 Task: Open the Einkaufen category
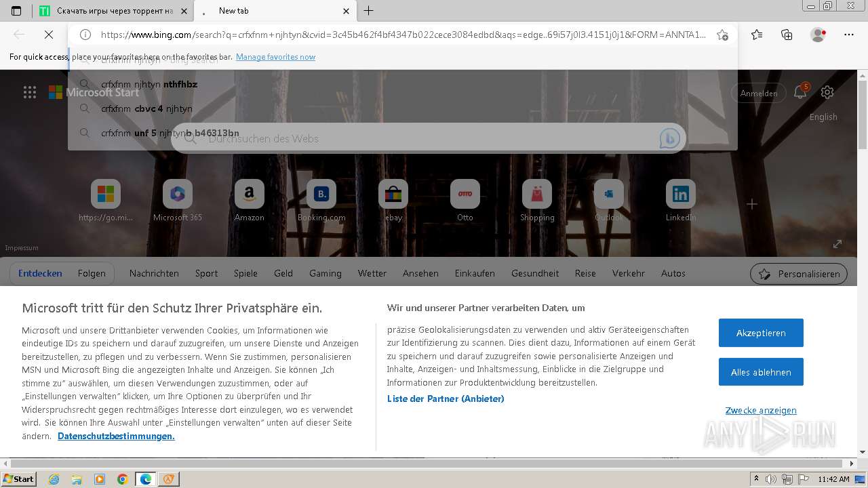tap(475, 273)
